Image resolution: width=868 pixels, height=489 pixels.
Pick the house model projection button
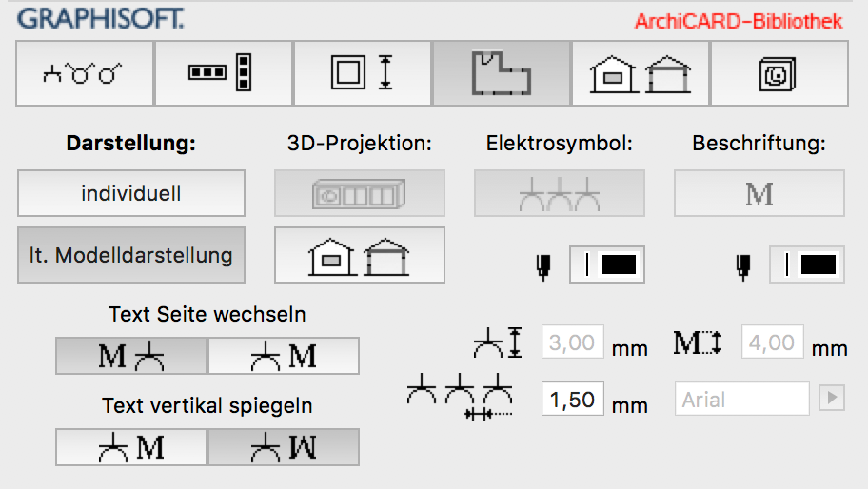[x=360, y=255]
